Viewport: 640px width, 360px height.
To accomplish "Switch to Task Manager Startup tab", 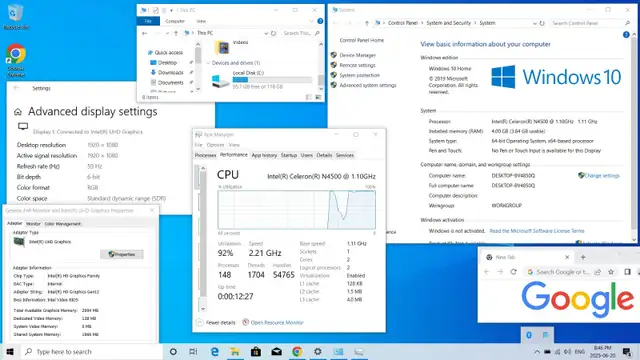I will 289,155.
